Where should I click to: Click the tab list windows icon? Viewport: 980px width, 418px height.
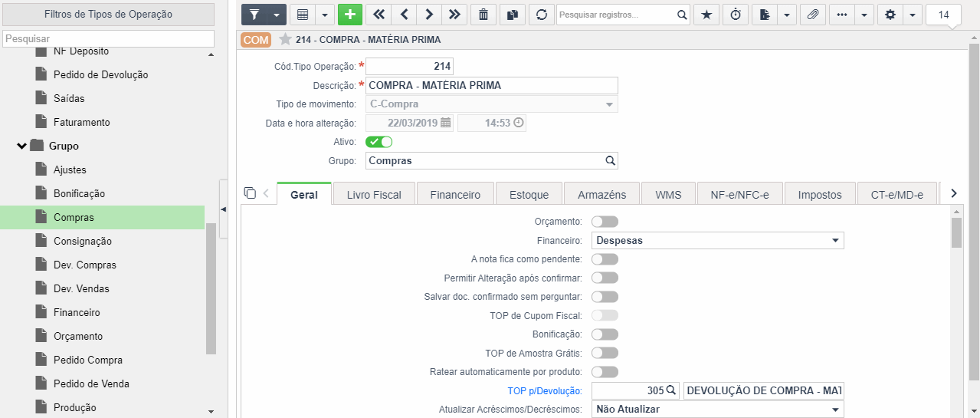(250, 193)
